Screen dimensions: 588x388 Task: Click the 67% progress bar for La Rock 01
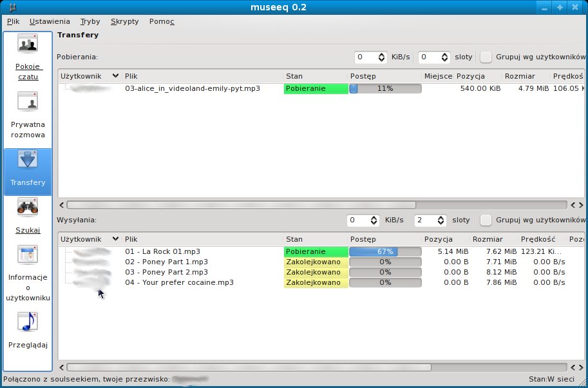(385, 251)
